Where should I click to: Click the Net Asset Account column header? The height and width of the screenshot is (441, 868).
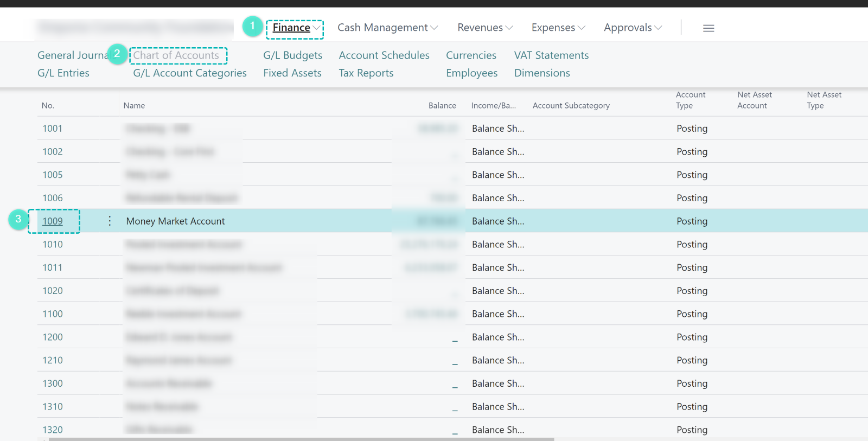click(755, 100)
